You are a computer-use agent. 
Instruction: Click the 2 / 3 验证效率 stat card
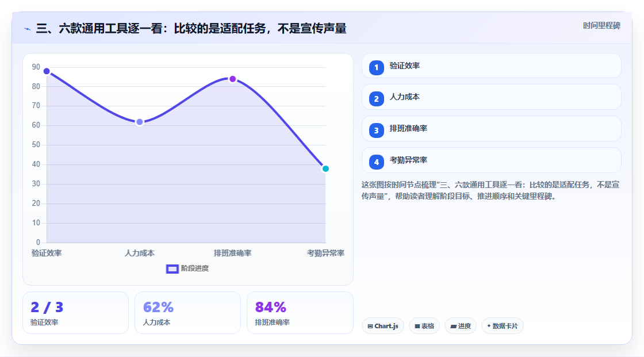point(75,313)
